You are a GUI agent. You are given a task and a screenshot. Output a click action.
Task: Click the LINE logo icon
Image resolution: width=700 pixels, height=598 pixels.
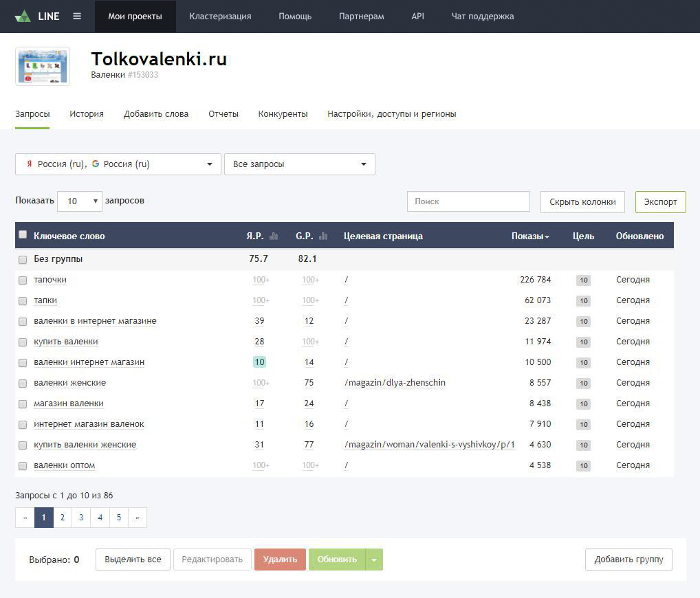23,16
